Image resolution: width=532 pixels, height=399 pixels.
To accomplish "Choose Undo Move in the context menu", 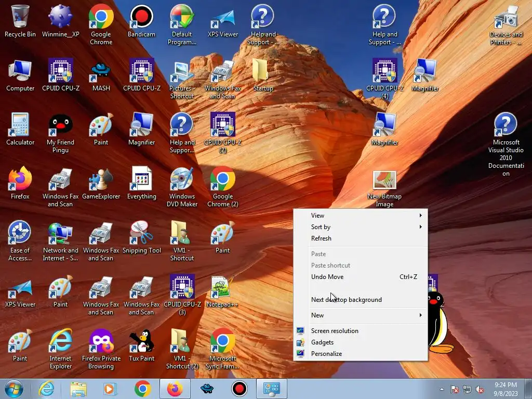I will click(361, 277).
